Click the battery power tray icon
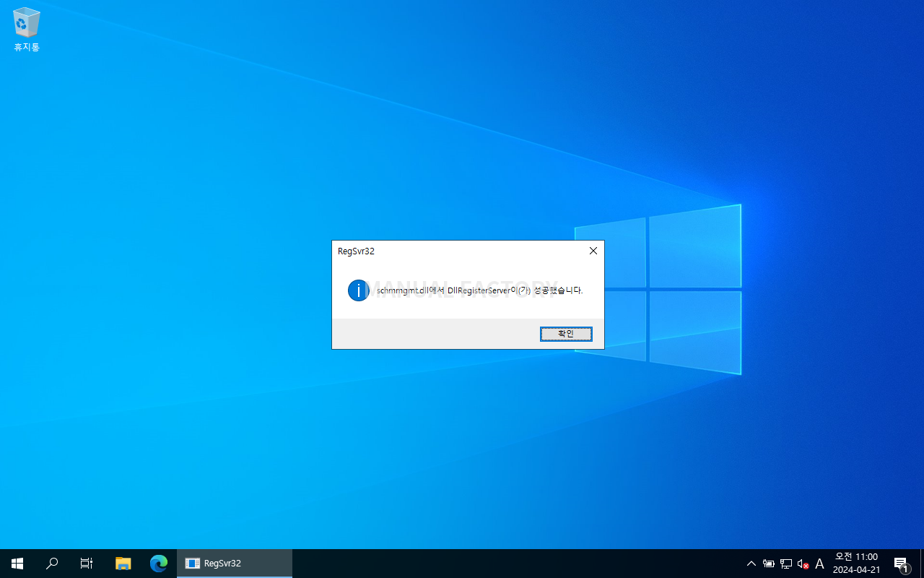The width and height of the screenshot is (924, 578). 769,564
